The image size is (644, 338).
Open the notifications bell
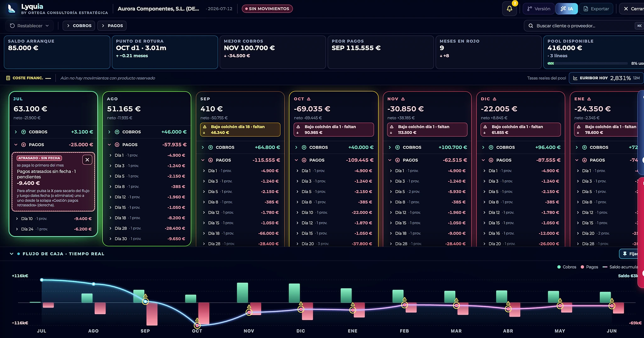(509, 9)
